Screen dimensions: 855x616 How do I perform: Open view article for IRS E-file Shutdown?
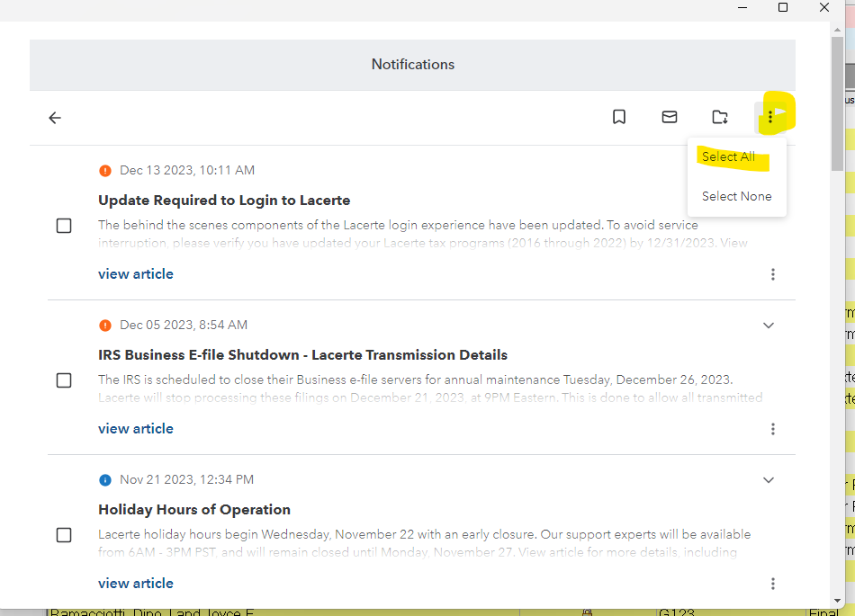tap(136, 429)
